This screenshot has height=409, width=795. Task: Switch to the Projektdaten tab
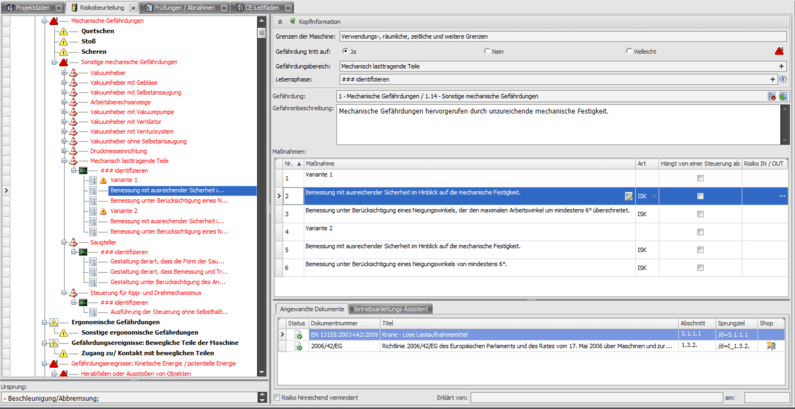(35, 8)
